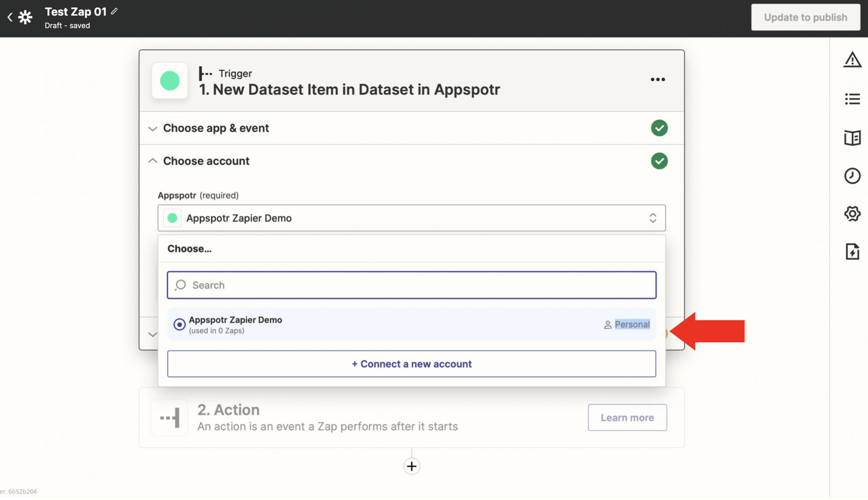This screenshot has width=868, height=500.
Task: Click the Action step placeholder icon
Action: pyautogui.click(x=169, y=418)
